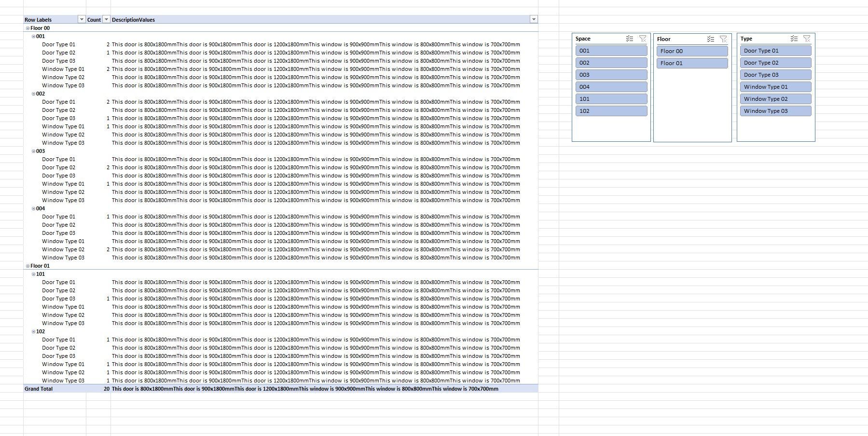Open the DescriptionValues filter dropdown
This screenshot has height=436, width=868.
(534, 20)
